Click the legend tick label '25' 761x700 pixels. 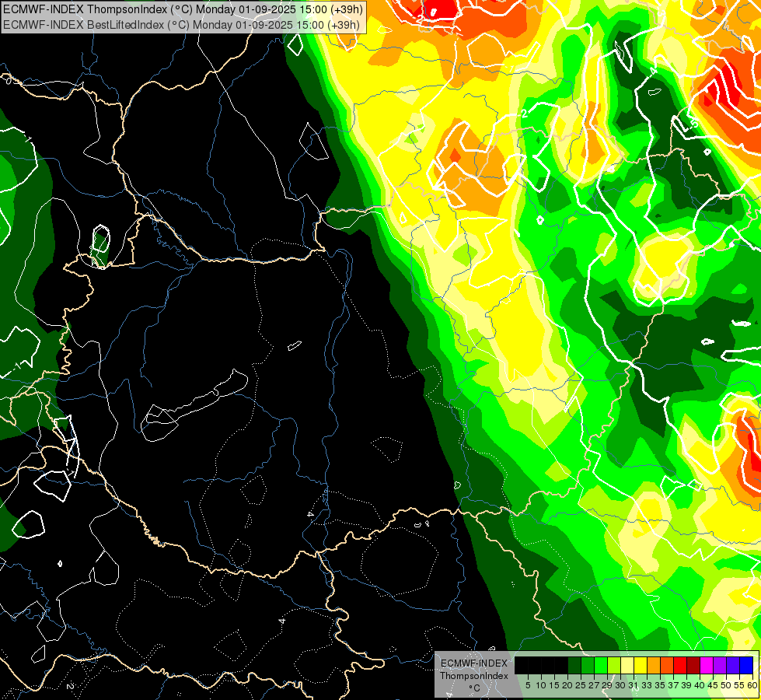(581, 685)
